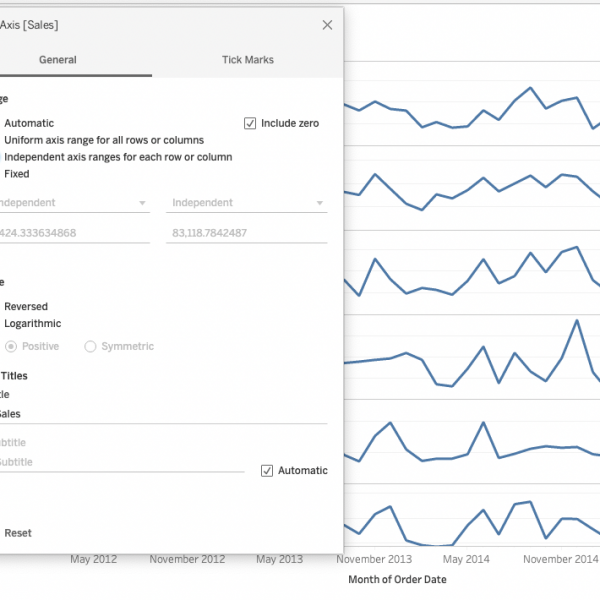Open the right Independent range dropdown
Image resolution: width=600 pixels, height=600 pixels.
(x=247, y=203)
